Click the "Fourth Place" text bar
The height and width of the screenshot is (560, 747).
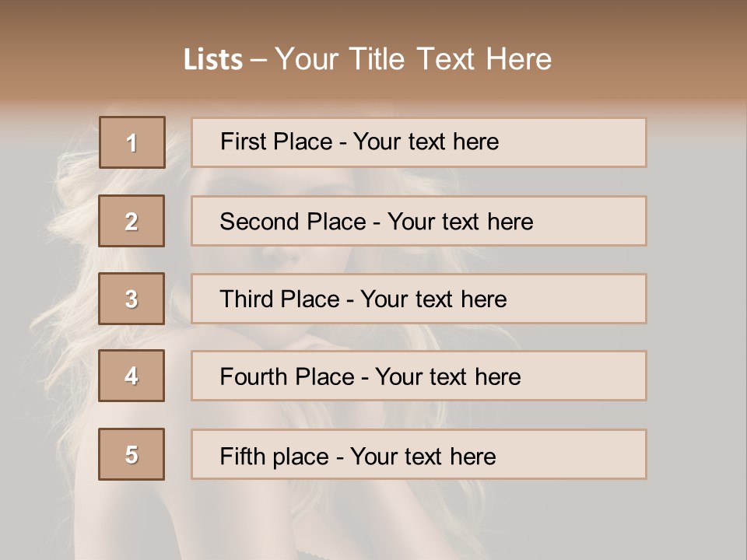click(x=419, y=376)
